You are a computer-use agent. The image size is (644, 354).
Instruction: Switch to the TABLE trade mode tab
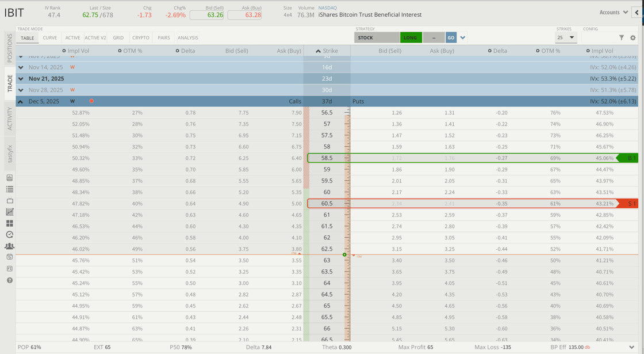28,38
